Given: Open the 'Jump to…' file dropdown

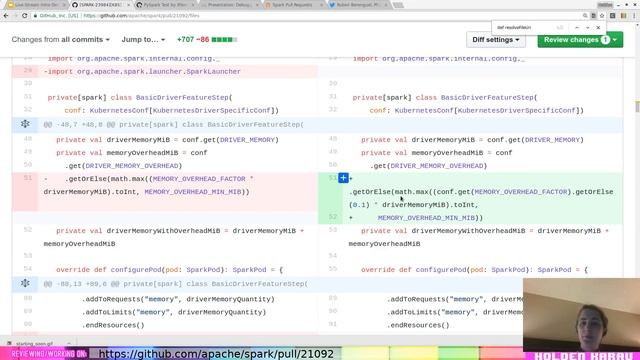Looking at the screenshot, I should [x=143, y=40].
